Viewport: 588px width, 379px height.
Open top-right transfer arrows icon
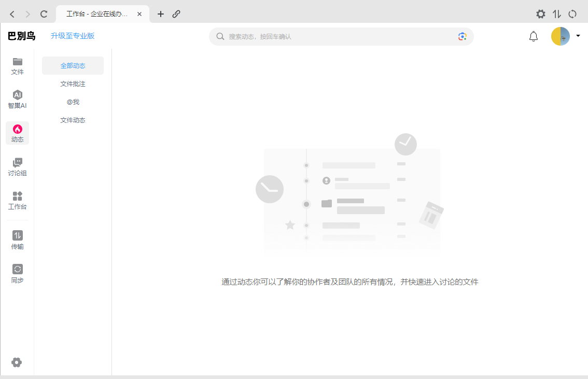coord(556,14)
